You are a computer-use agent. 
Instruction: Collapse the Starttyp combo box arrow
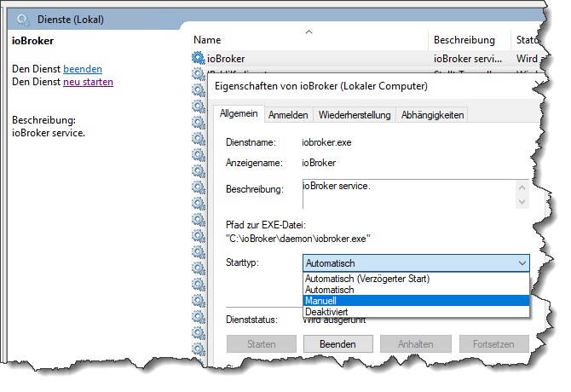[x=522, y=263]
